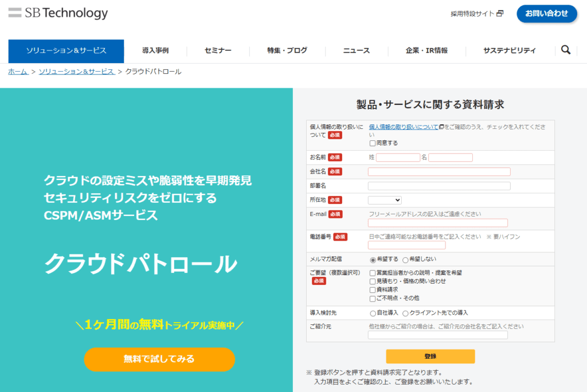The image size is (587, 392).
Task: Click the 1ヶ月間の無料トライアル実施中 text
Action: (x=159, y=324)
